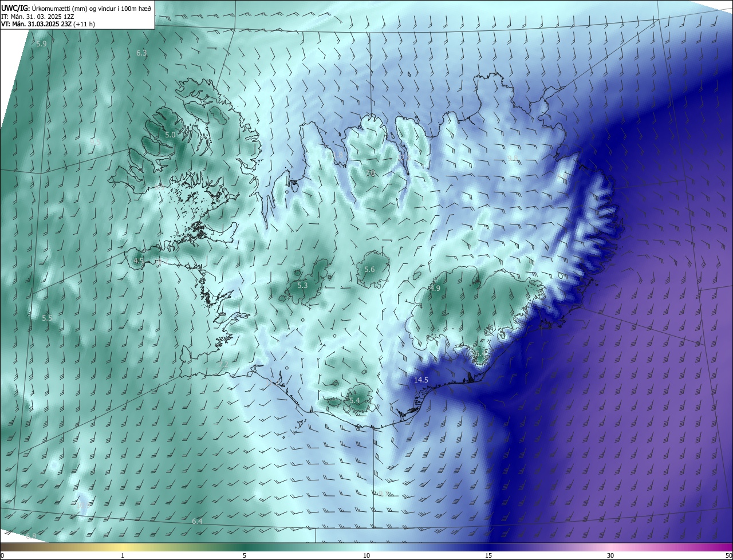Click the 5.3 value label on the glacier
Screen dimensions: 733x560
[x=302, y=285]
